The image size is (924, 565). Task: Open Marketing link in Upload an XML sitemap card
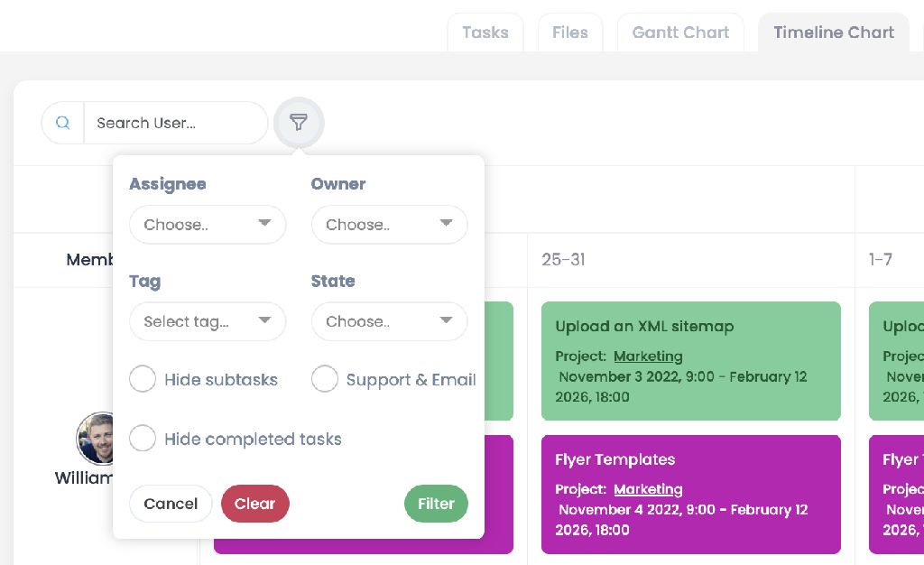[x=648, y=356]
